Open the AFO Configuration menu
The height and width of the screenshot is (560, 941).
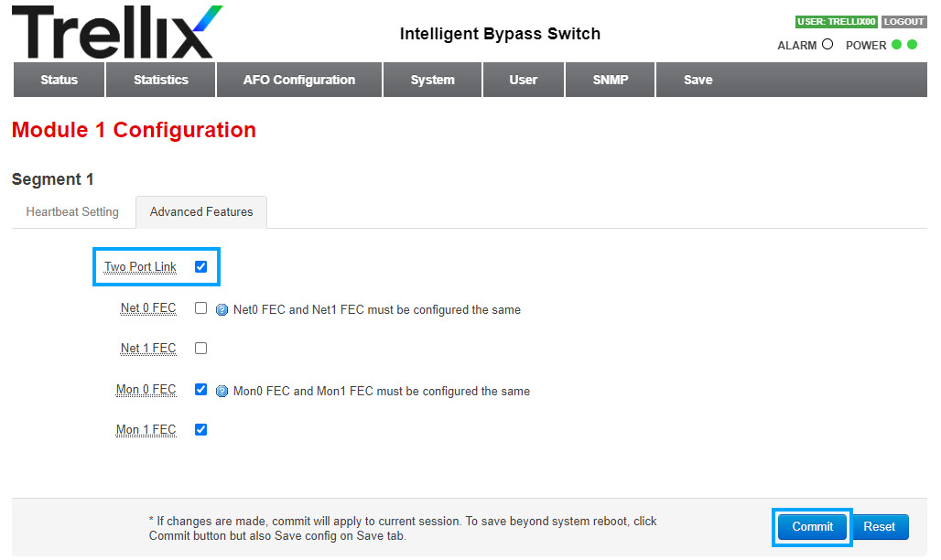pyautogui.click(x=298, y=80)
